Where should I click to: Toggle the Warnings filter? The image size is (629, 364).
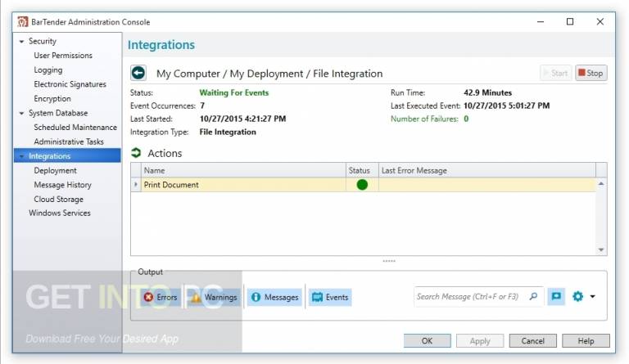pyautogui.click(x=215, y=297)
